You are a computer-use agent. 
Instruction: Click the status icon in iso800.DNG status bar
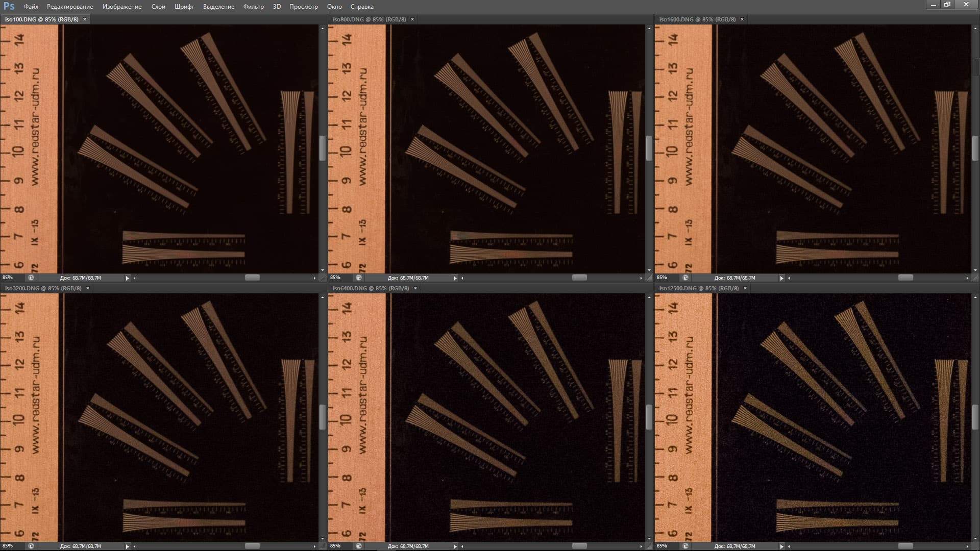[359, 278]
